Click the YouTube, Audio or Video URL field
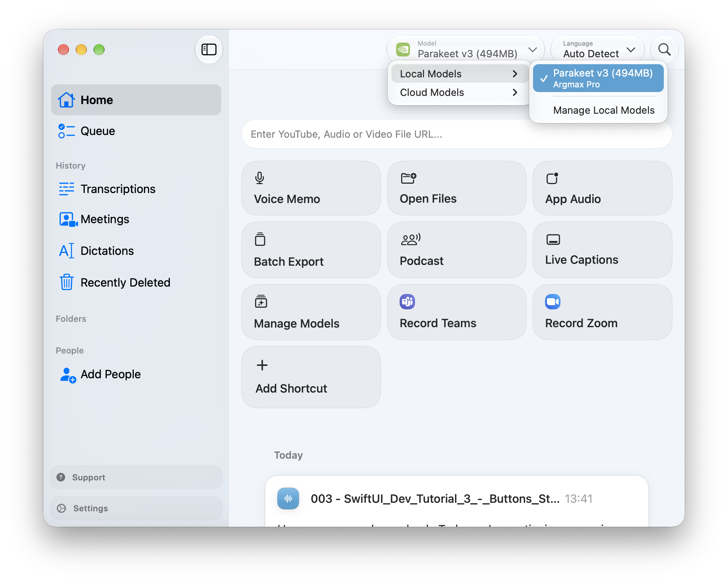 (x=456, y=134)
